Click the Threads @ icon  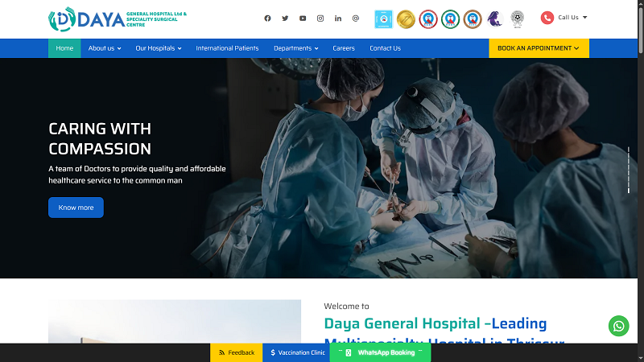point(356,18)
